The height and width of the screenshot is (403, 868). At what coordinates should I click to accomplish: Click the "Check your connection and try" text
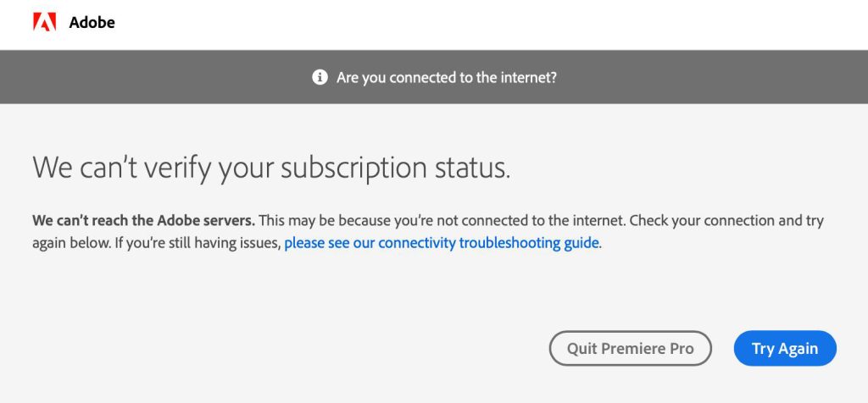point(727,221)
